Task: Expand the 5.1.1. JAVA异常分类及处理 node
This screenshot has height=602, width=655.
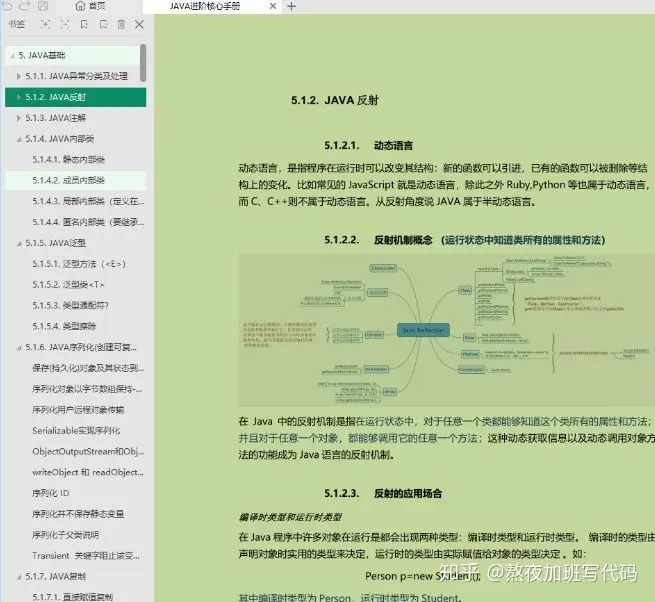Action: pos(19,76)
